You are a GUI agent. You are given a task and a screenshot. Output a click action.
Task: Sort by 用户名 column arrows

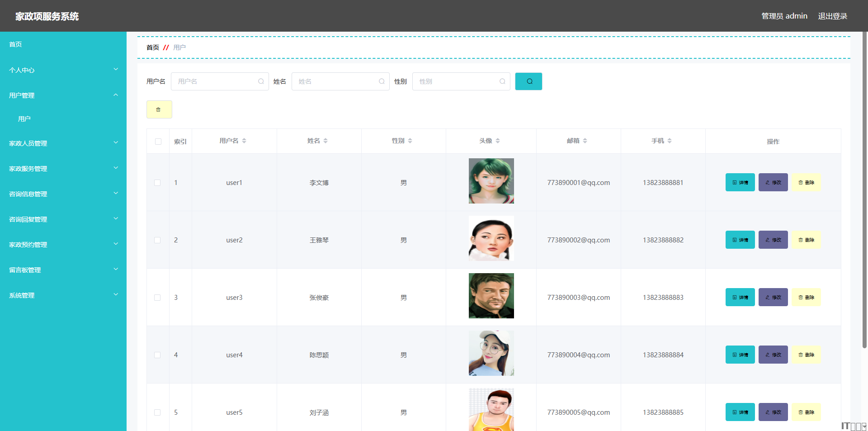point(244,141)
